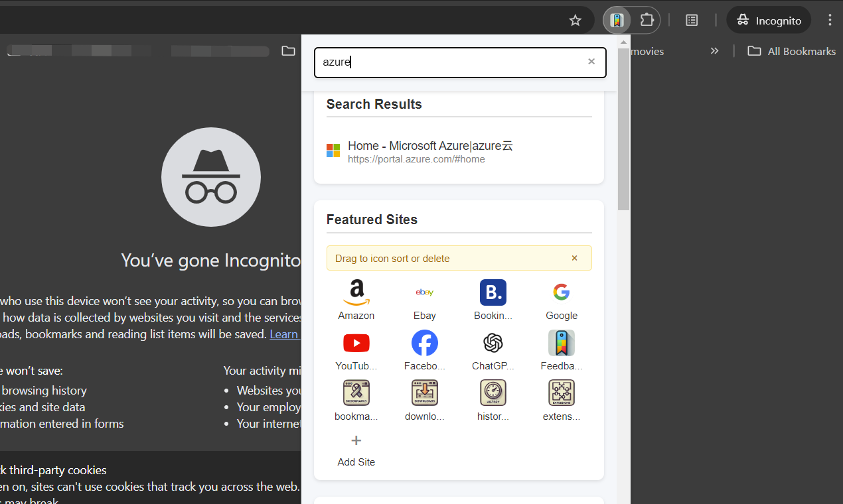Viewport: 843px width, 504px height.
Task: Clear the azure search text
Action: point(591,62)
